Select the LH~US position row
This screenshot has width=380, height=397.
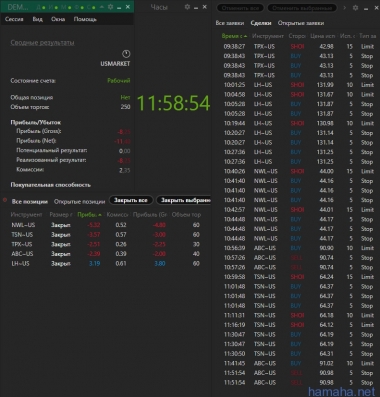pos(106,264)
